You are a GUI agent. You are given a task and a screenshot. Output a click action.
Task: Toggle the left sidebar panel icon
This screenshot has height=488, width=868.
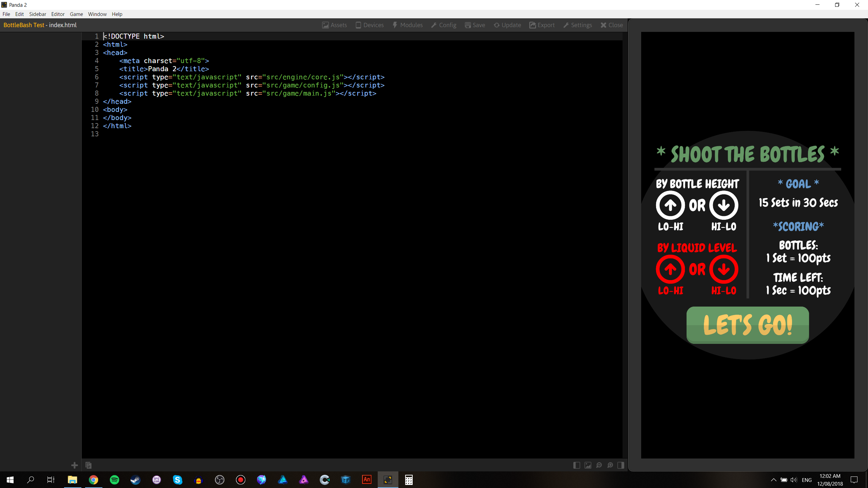(576, 465)
